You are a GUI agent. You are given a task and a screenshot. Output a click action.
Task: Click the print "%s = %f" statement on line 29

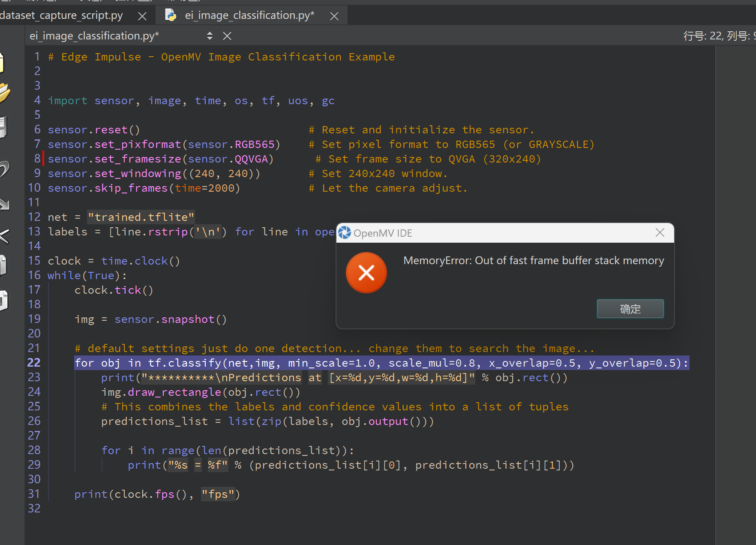point(351,465)
